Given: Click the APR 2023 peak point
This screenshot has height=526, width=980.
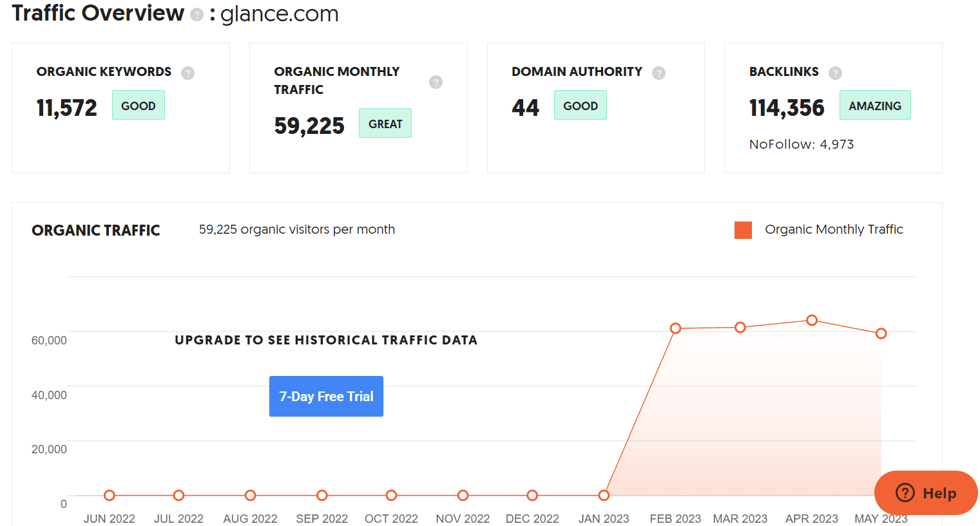Looking at the screenshot, I should [x=811, y=320].
